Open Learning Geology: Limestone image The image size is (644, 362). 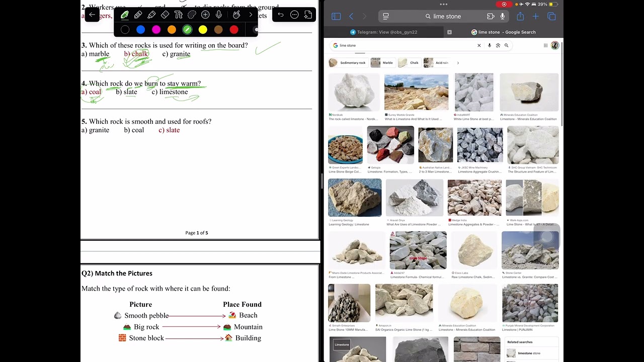point(355,198)
